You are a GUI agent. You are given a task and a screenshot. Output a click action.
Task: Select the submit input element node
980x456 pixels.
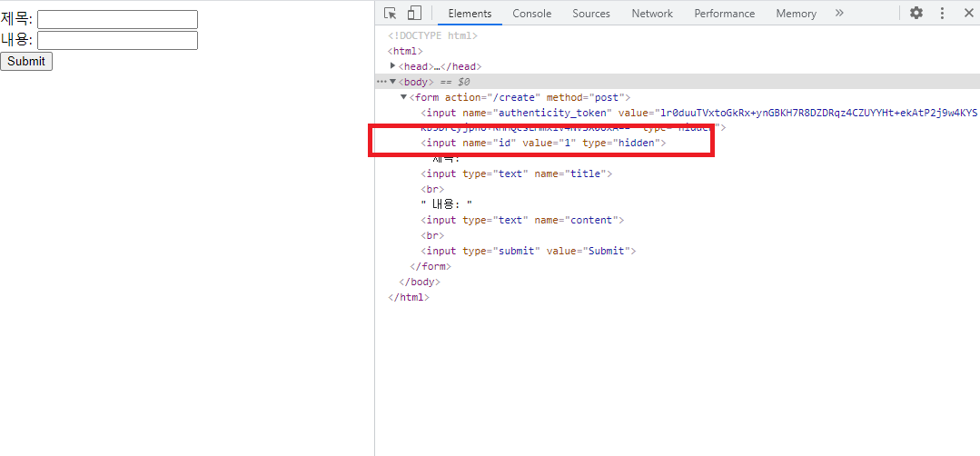[528, 251]
